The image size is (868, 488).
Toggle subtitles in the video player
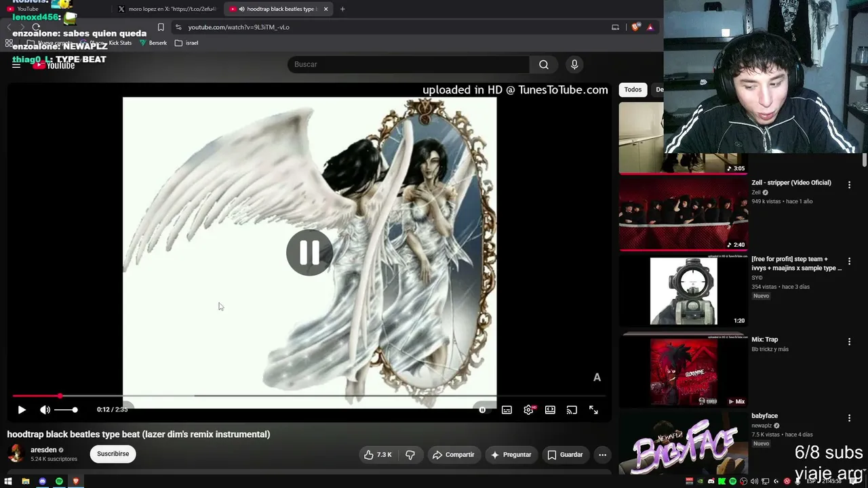507,410
